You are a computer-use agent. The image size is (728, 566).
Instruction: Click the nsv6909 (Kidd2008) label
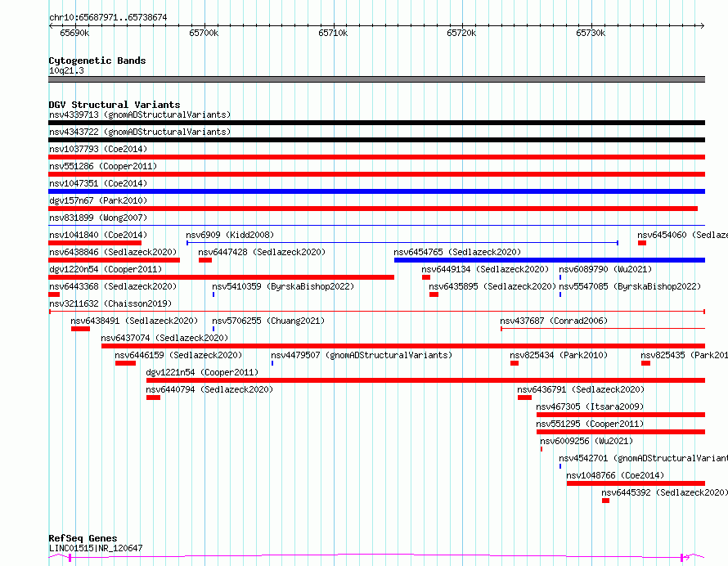tap(230, 235)
